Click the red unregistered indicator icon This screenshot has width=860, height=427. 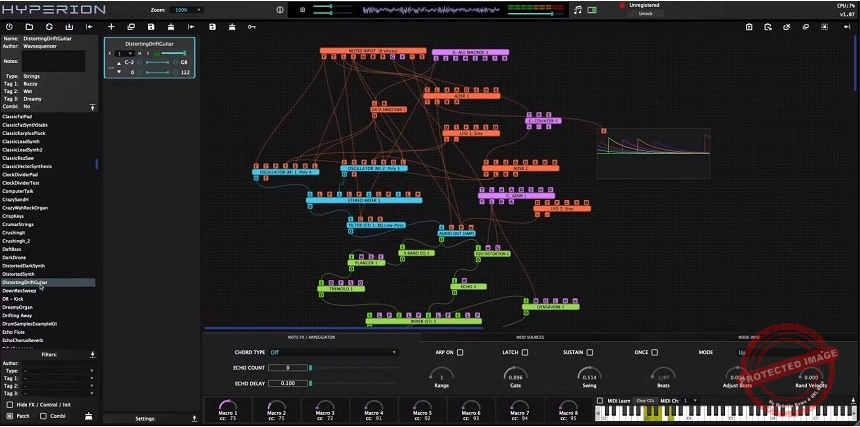(622, 5)
